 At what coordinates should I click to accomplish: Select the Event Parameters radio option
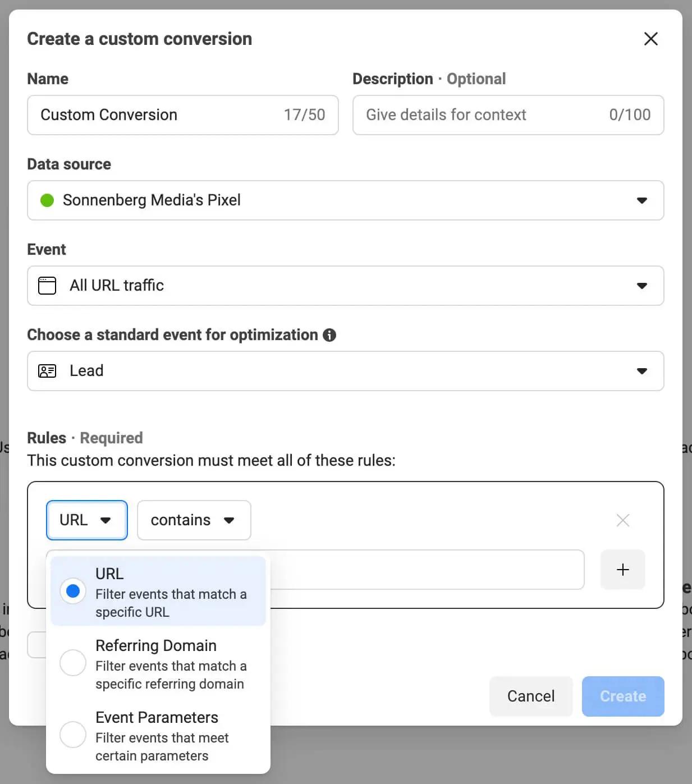[73, 735]
